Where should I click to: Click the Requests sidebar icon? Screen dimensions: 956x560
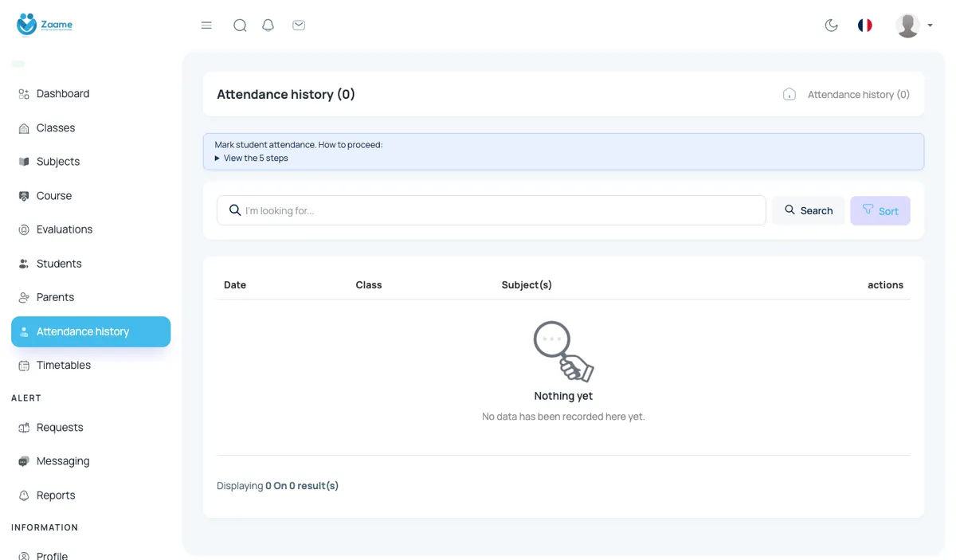pos(24,428)
